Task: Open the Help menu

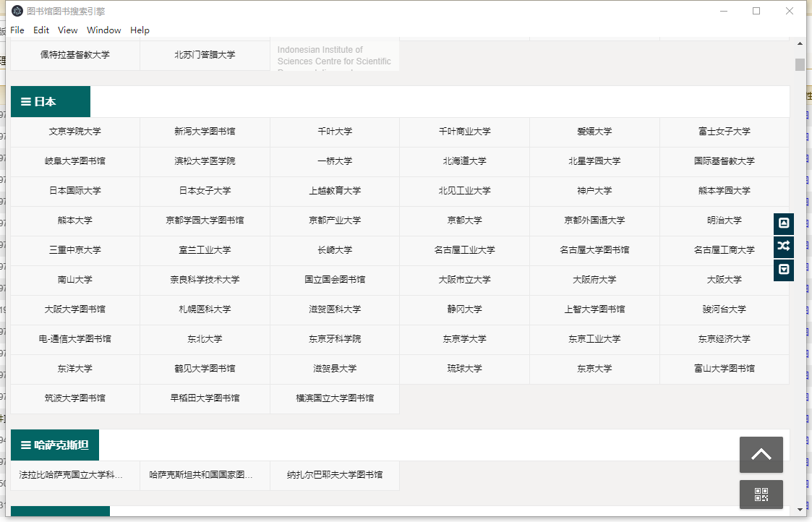Action: click(x=140, y=30)
